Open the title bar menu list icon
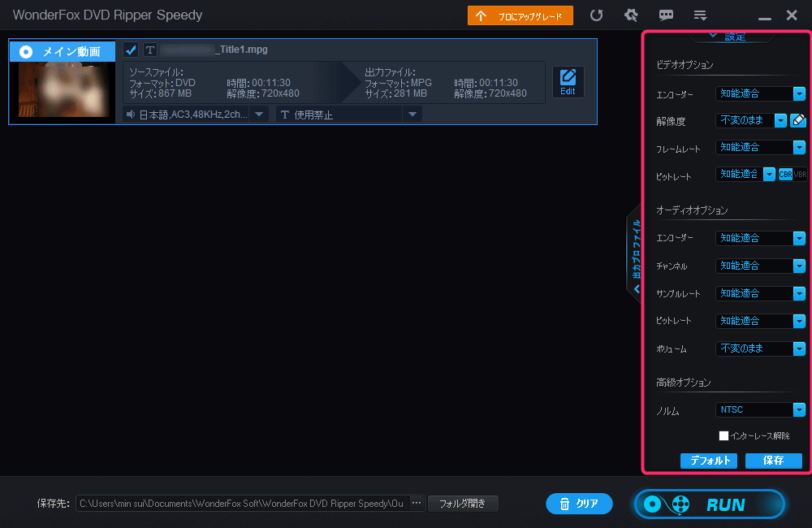 700,15
